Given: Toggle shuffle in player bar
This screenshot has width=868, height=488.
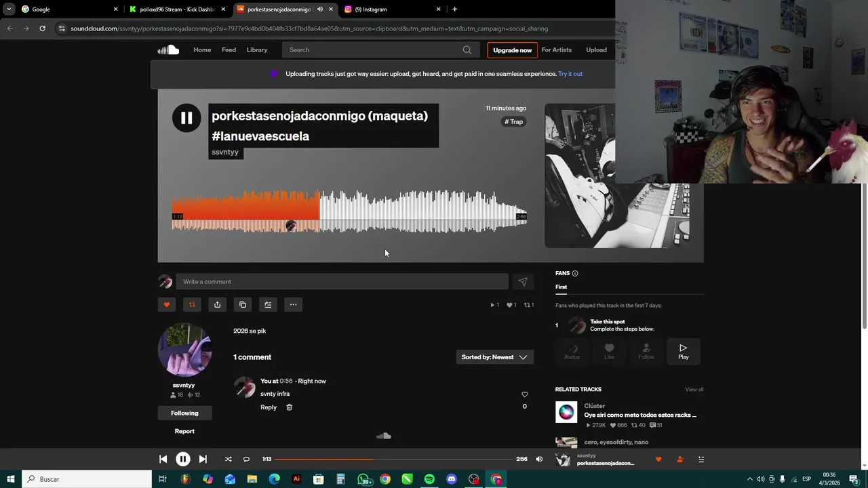Looking at the screenshot, I should (228, 459).
